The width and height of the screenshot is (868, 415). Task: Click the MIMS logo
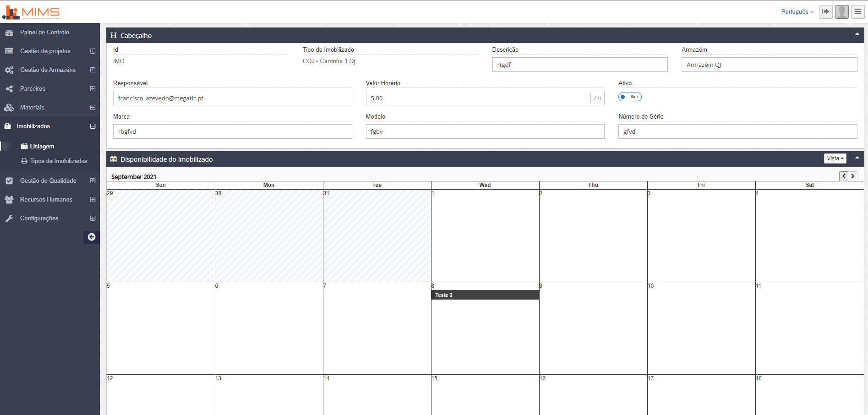[31, 12]
